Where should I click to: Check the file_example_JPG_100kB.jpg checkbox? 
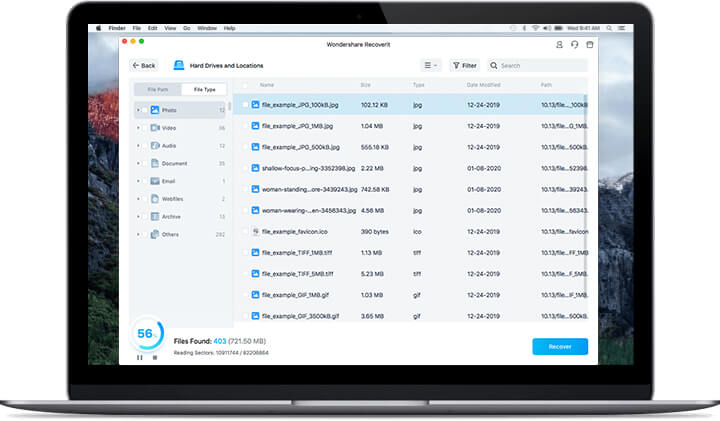(245, 105)
